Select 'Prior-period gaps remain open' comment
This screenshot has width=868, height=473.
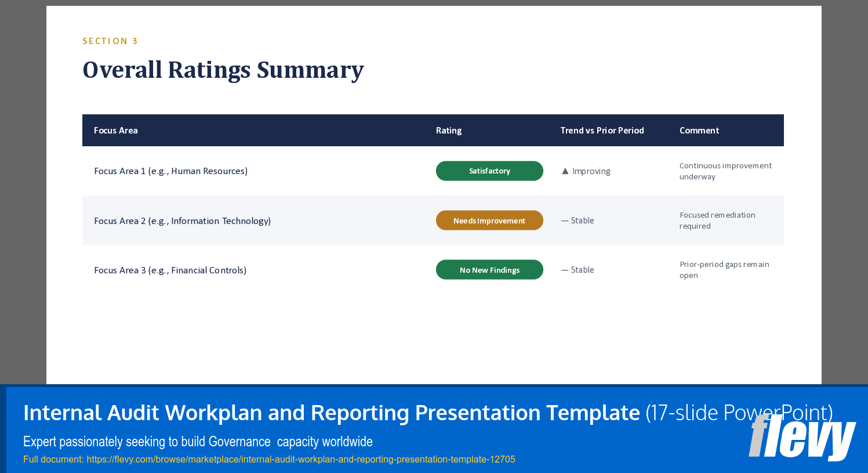point(724,270)
